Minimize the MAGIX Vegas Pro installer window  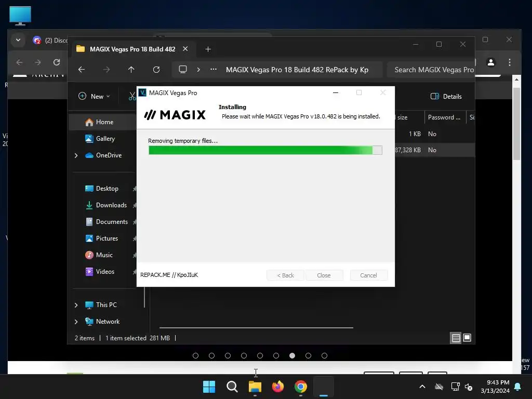(x=336, y=92)
